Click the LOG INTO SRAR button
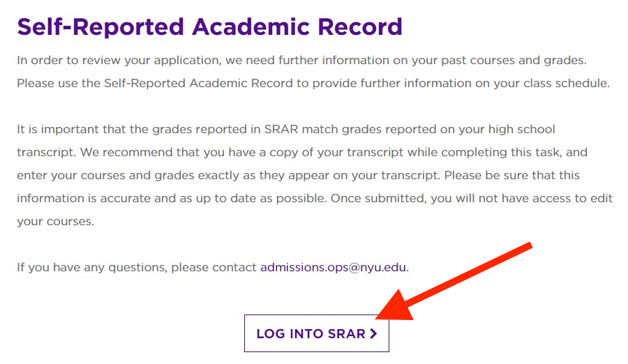The width and height of the screenshot is (628, 364). coord(316,333)
